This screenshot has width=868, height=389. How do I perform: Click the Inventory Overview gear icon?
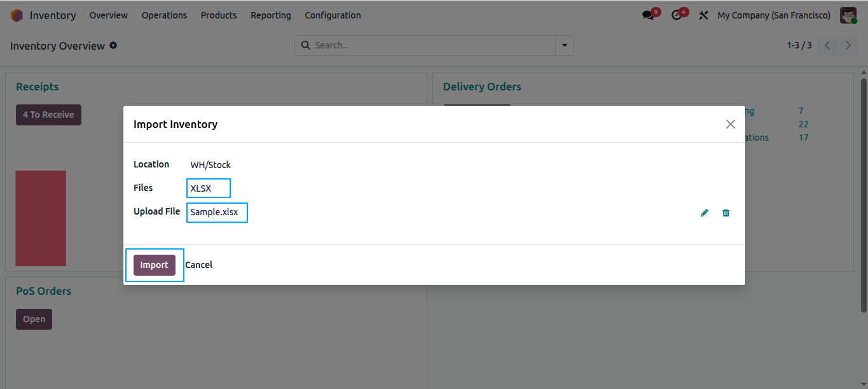point(113,45)
